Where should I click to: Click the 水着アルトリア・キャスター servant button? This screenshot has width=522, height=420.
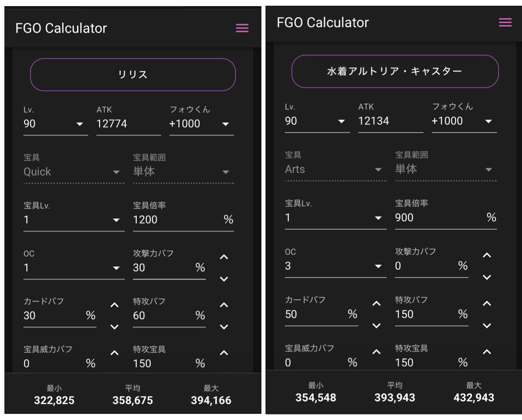[x=395, y=71]
